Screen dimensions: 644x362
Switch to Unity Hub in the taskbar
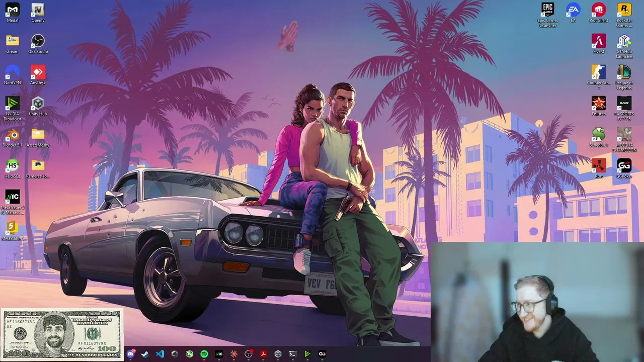coord(278,354)
